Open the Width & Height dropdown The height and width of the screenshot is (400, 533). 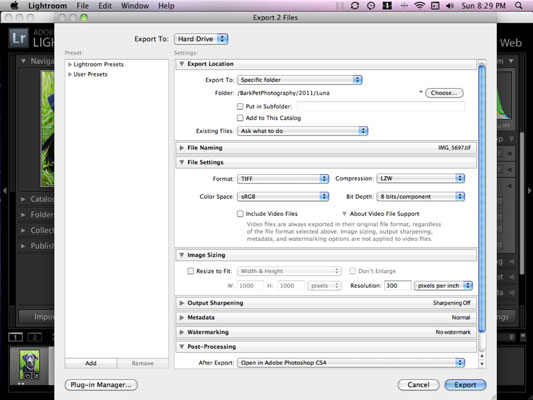point(289,271)
